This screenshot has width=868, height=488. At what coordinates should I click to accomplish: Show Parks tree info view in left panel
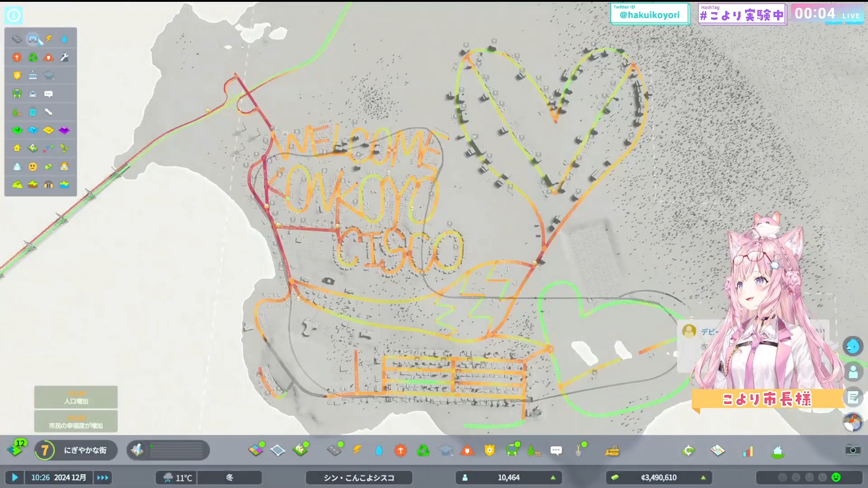click(17, 112)
